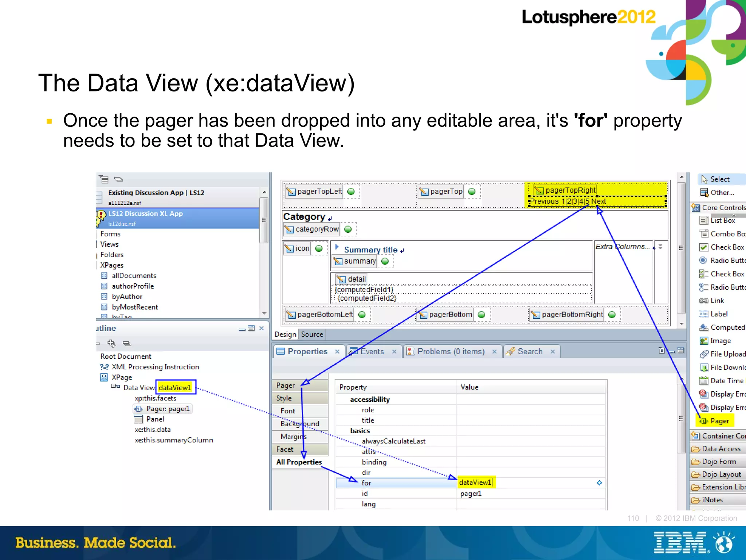Open the Search tab

coord(531,352)
